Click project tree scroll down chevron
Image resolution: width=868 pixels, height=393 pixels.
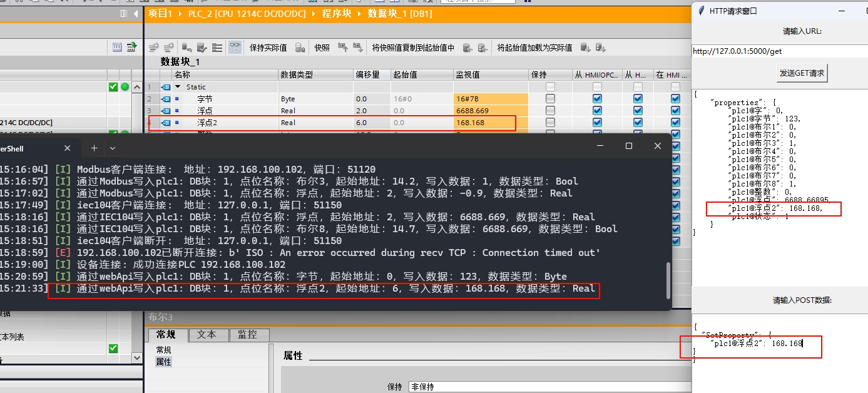point(136,357)
